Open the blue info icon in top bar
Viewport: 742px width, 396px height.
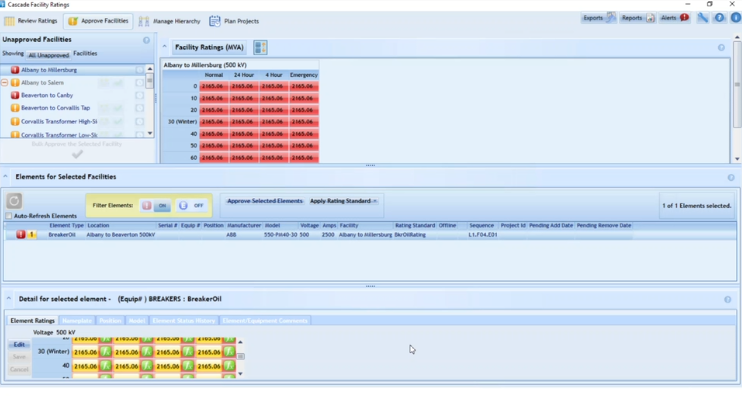[x=735, y=18]
